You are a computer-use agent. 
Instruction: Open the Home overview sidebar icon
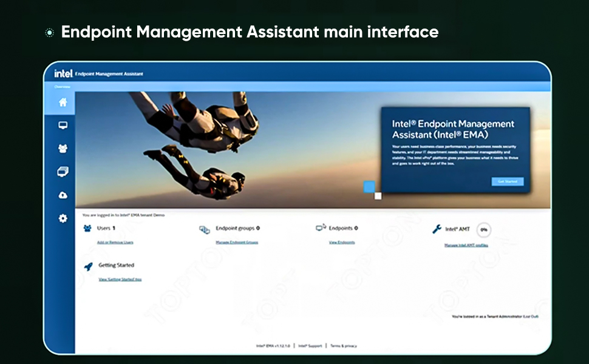tap(63, 103)
